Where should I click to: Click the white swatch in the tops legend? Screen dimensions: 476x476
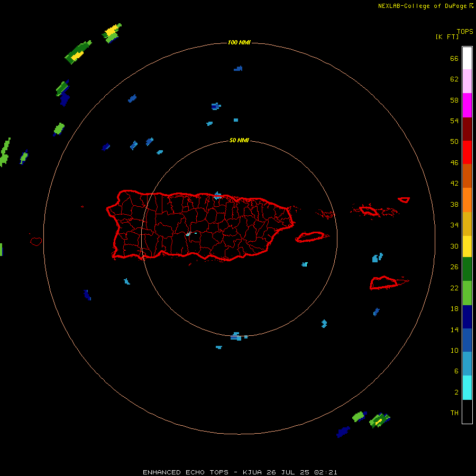click(x=467, y=58)
